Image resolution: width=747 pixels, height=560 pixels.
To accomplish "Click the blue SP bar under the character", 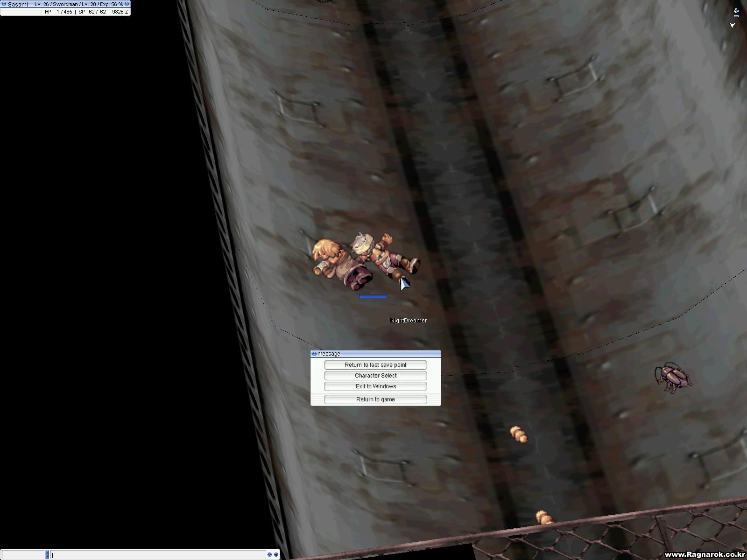I will tap(373, 296).
